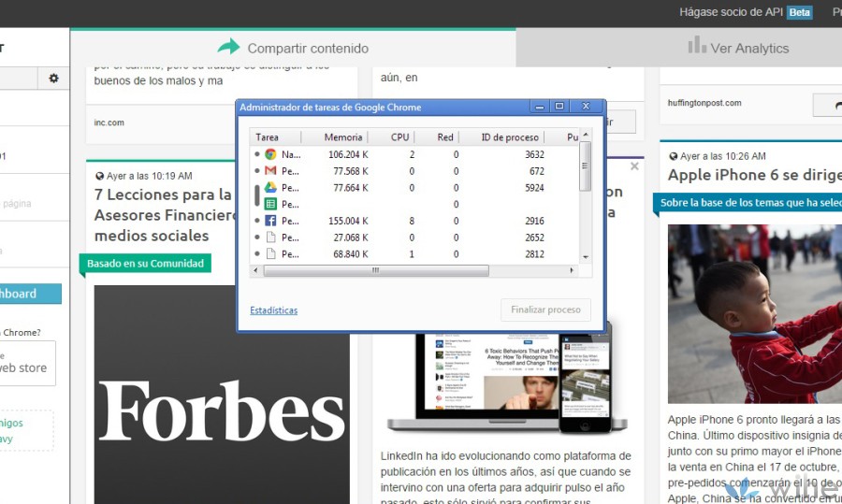Click globe icon next to Ayer a las 10:19 AM
This screenshot has height=504, width=842.
(99, 176)
